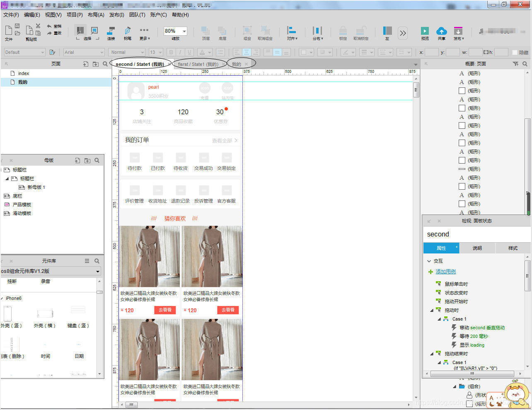This screenshot has height=410, width=532.
Task: Click the 添加用例 add case link
Action: point(445,272)
